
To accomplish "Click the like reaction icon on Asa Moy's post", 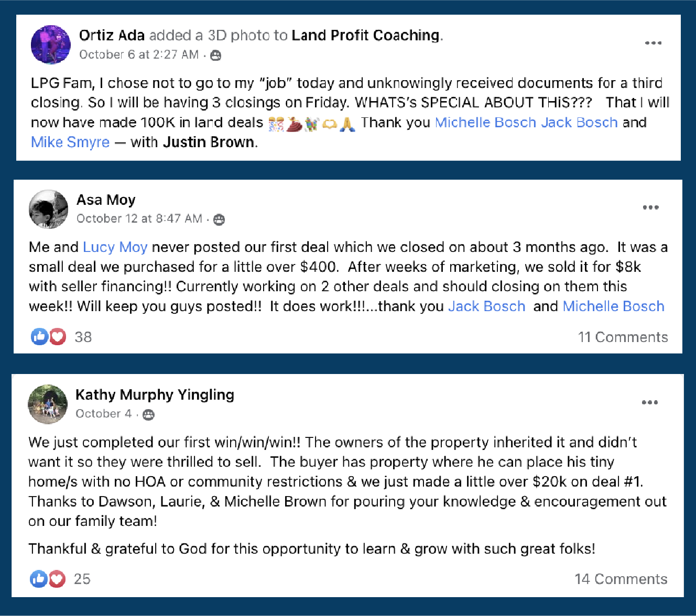I will (x=39, y=336).
